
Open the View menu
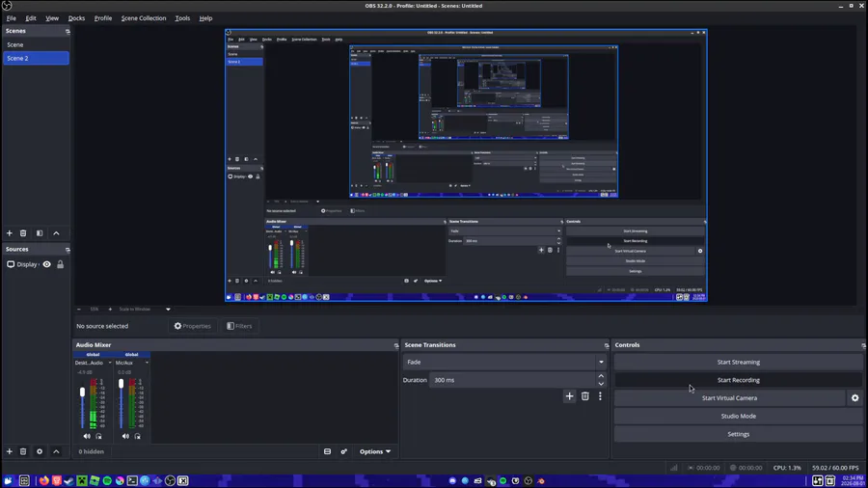[52, 18]
